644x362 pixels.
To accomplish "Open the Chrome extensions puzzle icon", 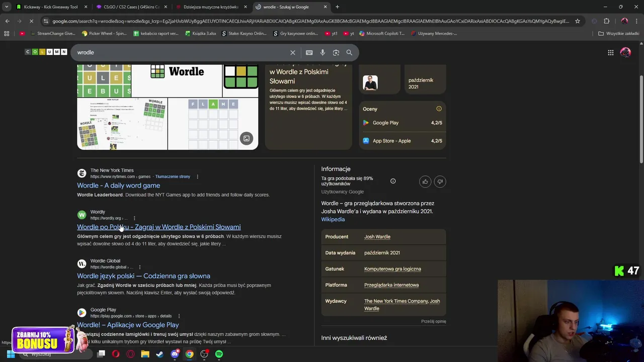I will pos(606,21).
